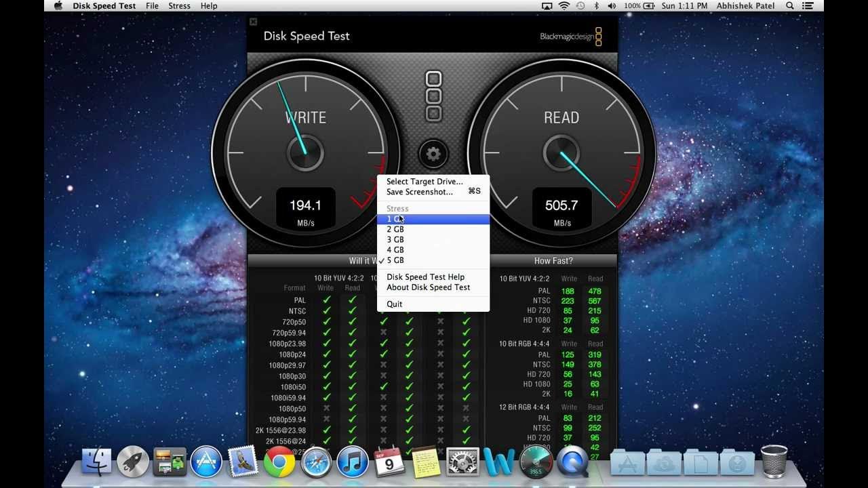This screenshot has width=868, height=488.
Task: Open System Preferences gear in dock
Action: [462, 462]
